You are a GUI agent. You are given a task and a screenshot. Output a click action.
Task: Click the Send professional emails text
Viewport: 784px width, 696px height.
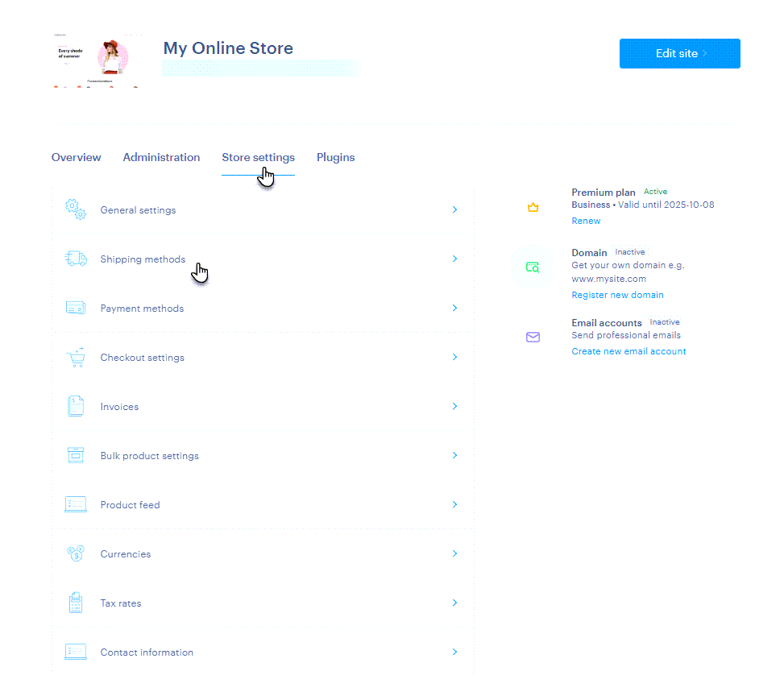click(x=626, y=335)
